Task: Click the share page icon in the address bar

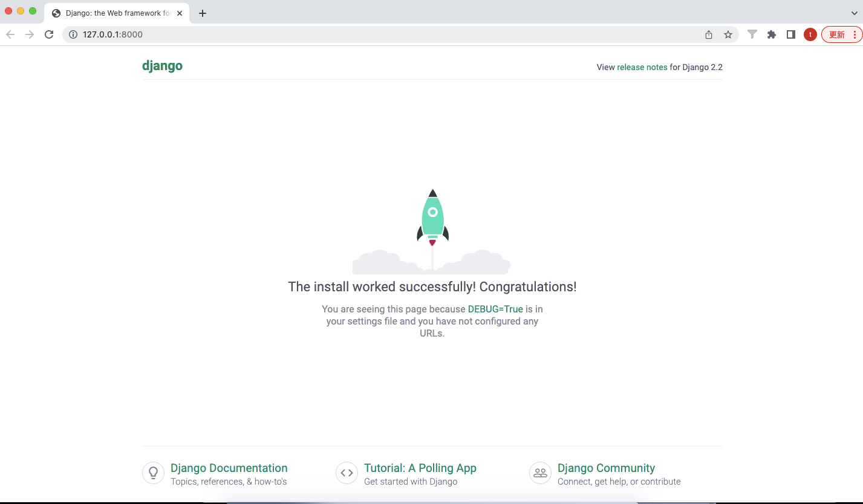Action: (x=709, y=34)
